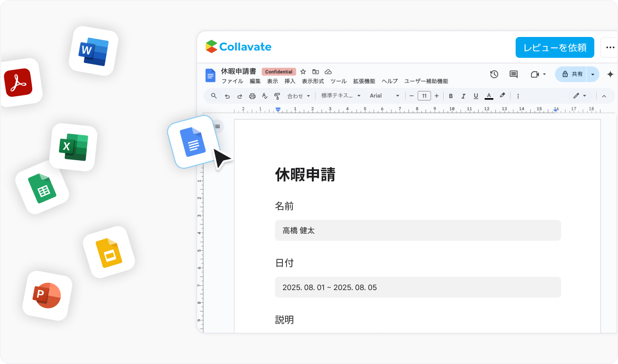Open the Arial font dropdown
This screenshot has height=364, width=618.
(x=385, y=96)
